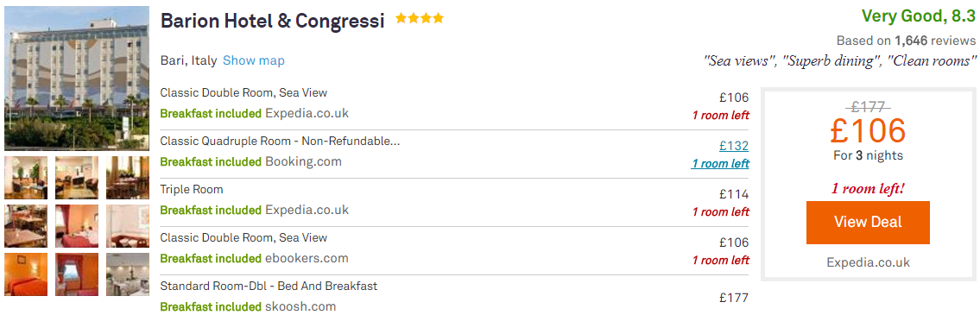Choose Classic Double Room from ebookers.com
Viewport: 980px width, 315px height.
454,250
